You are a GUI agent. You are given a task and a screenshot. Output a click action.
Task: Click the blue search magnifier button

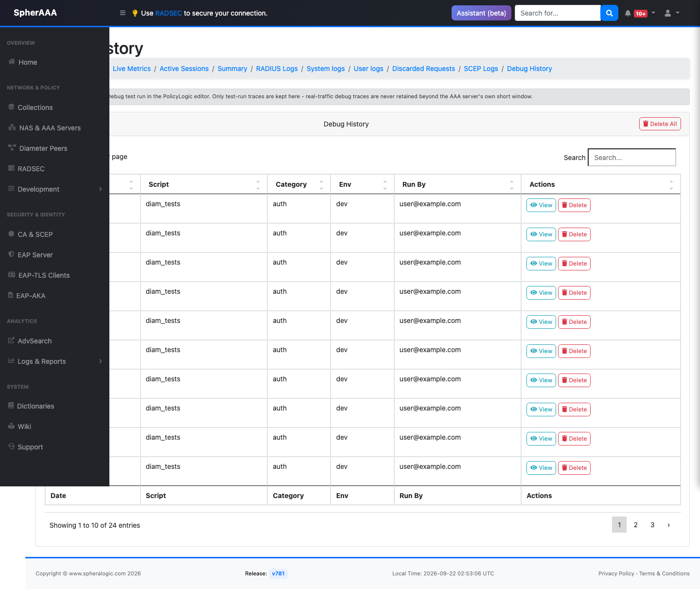coord(609,13)
